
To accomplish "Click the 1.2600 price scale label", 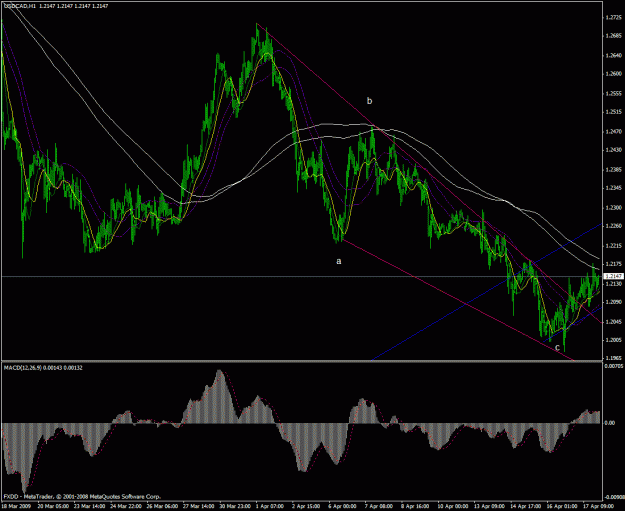I will point(613,74).
